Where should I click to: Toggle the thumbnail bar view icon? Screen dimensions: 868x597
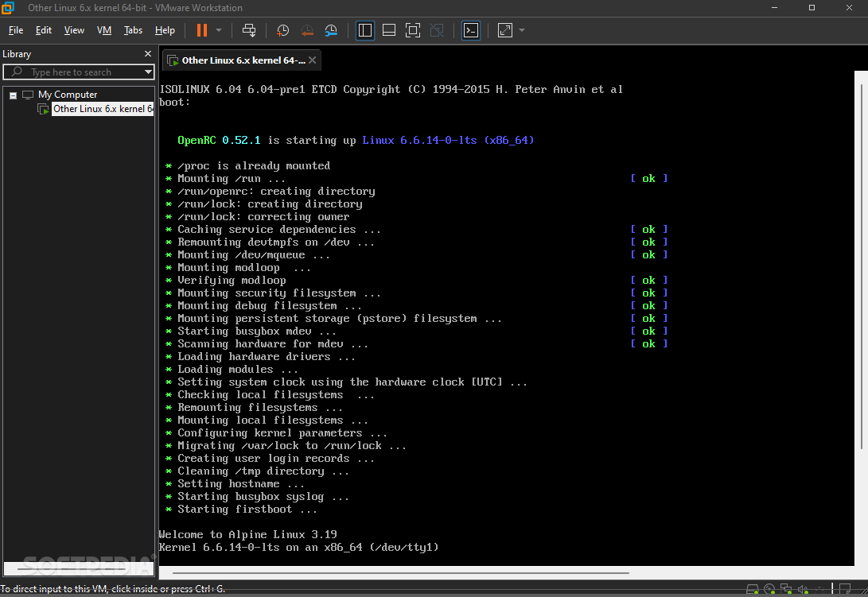coord(389,30)
